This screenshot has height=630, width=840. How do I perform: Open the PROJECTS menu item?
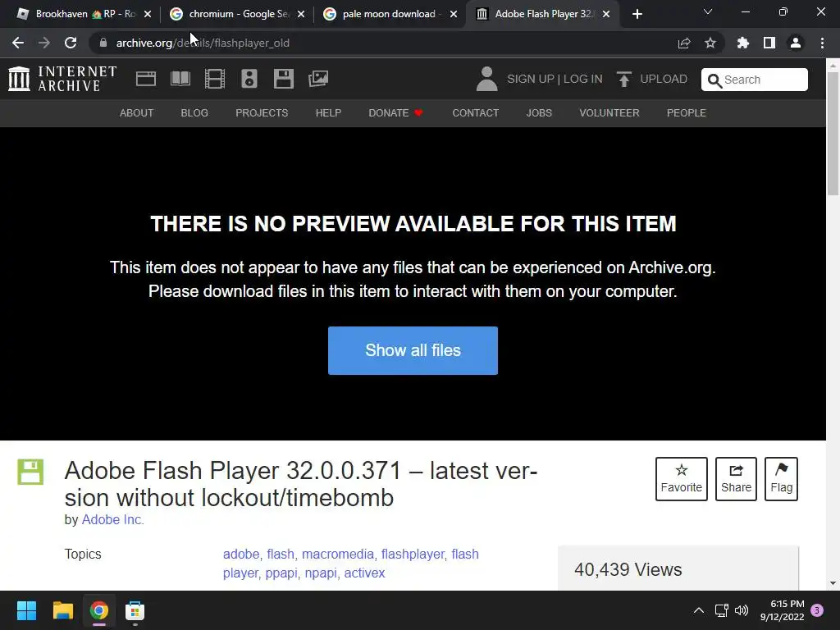point(262,113)
